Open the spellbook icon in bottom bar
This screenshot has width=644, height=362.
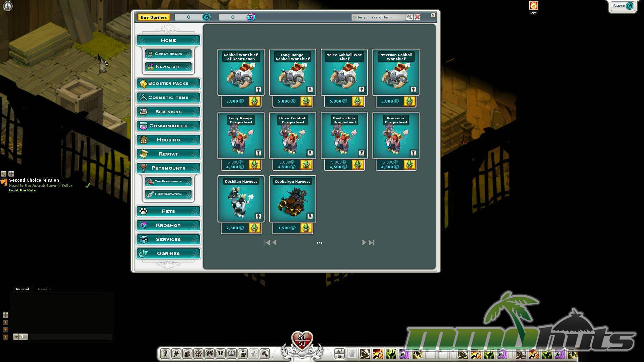coord(231,354)
